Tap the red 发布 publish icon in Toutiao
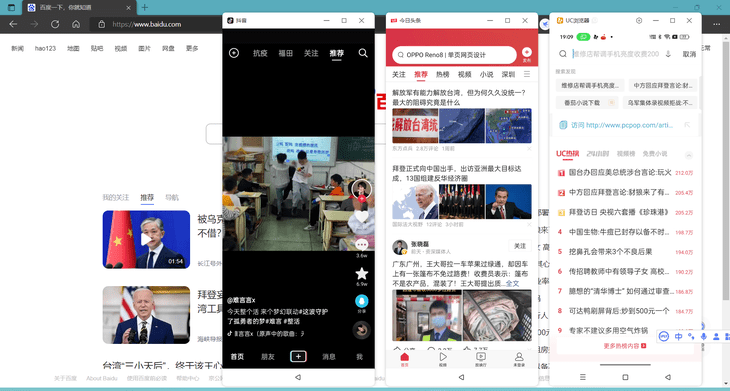Screen dimensions: 730x391 pyautogui.click(x=527, y=54)
